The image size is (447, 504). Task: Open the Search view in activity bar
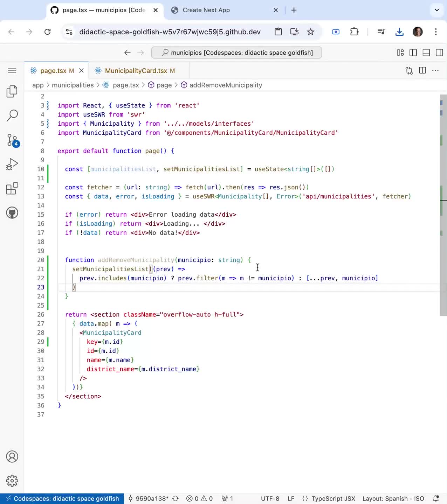pyautogui.click(x=12, y=115)
